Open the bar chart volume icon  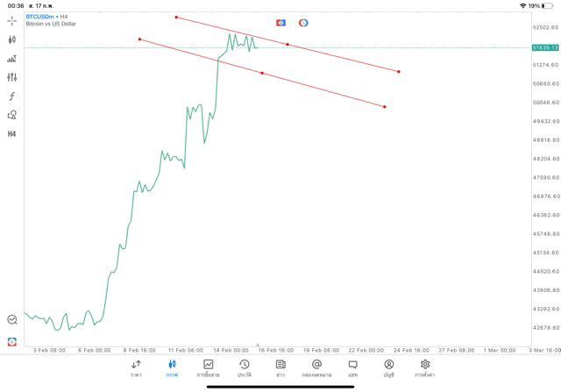coord(12,59)
